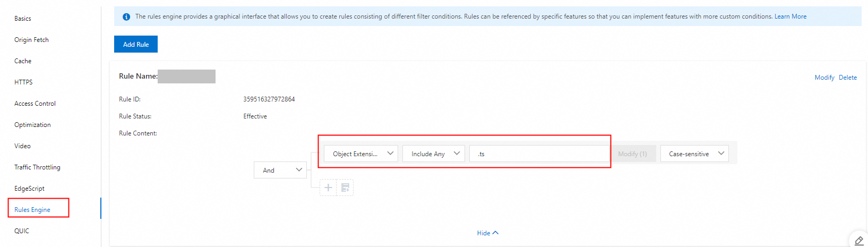Click the add condition group icon
This screenshot has width=868, height=247.
point(345,188)
